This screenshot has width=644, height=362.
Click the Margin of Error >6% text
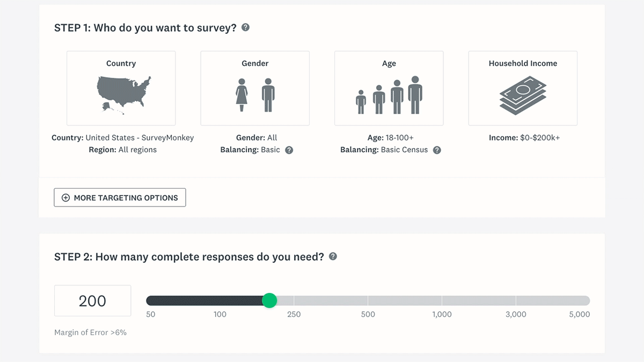point(90,333)
